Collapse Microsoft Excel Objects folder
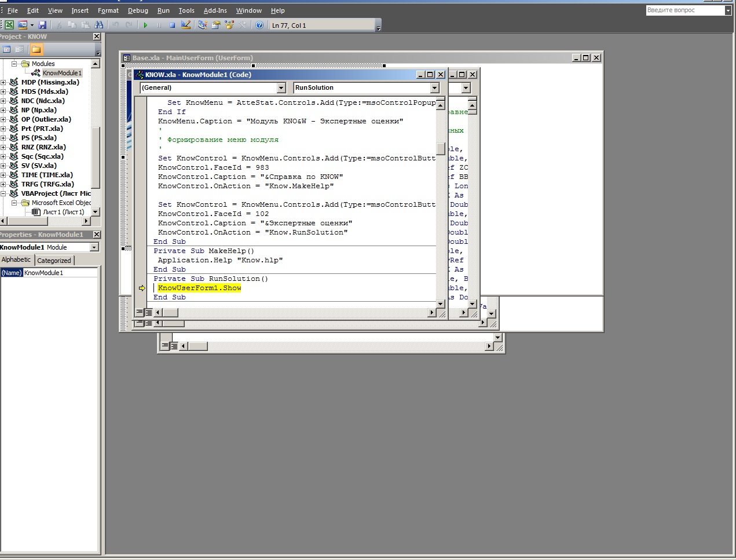Viewport: 736px width, 560px height. 14,203
